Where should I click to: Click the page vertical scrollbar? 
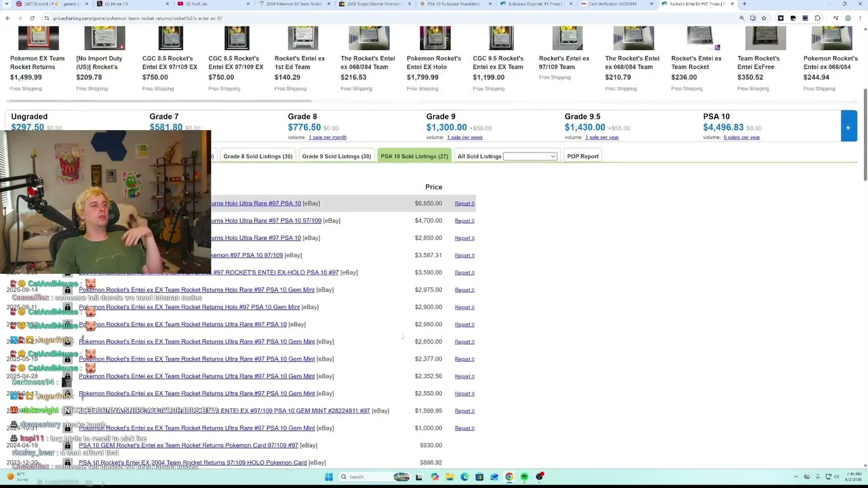(865, 136)
